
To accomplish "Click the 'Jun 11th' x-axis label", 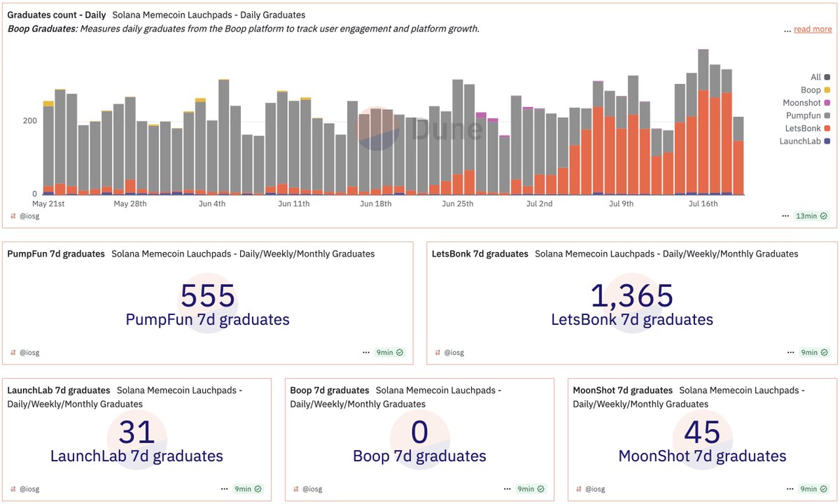I will click(x=293, y=204).
